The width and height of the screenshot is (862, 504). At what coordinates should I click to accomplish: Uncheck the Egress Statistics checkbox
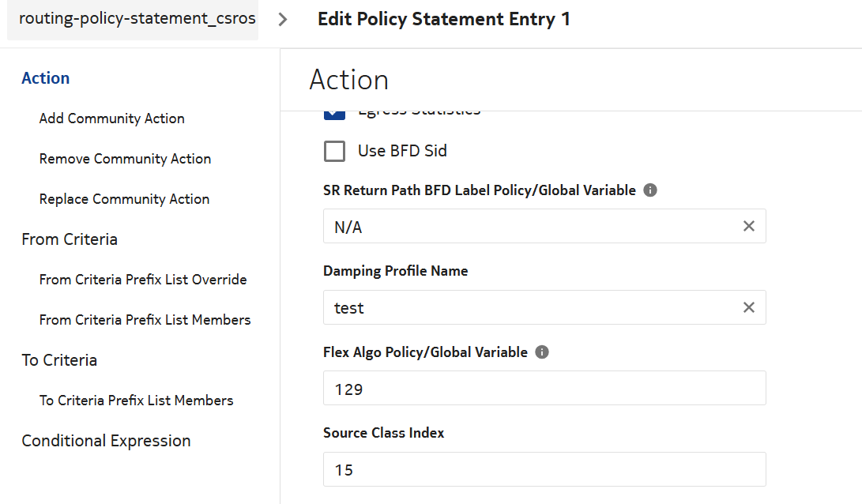click(x=335, y=115)
